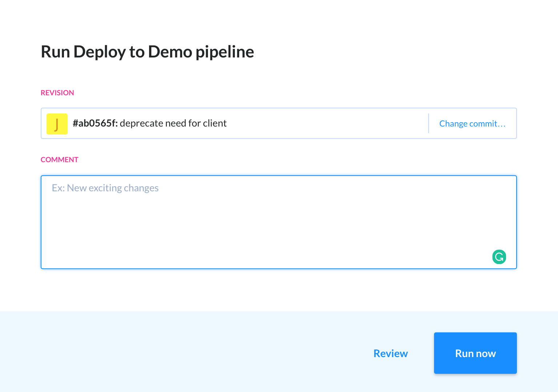Select the commit text '#ab0565f: deprecate need for client'
This screenshot has height=392, width=558.
pyautogui.click(x=150, y=123)
